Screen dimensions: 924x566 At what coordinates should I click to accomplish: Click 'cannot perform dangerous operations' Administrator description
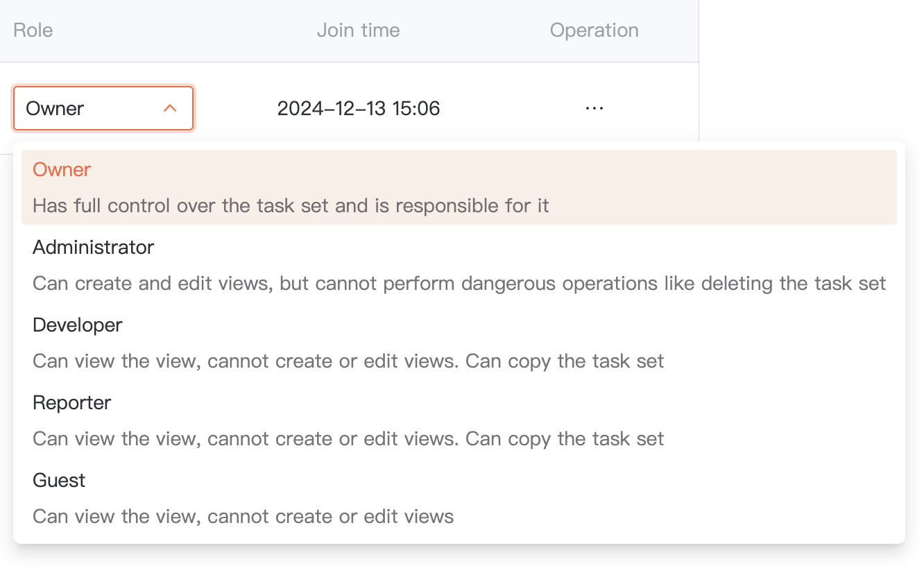click(x=459, y=284)
